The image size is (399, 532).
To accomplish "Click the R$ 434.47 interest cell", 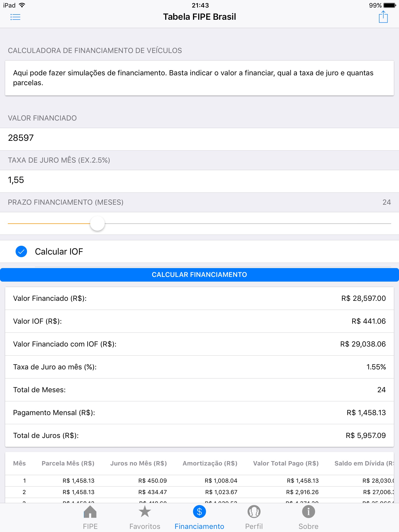I will point(152,492).
